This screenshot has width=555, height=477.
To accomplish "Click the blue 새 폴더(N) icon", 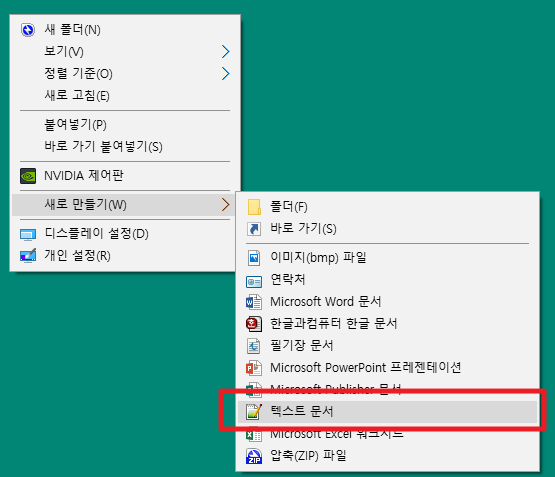I will pyautogui.click(x=28, y=30).
